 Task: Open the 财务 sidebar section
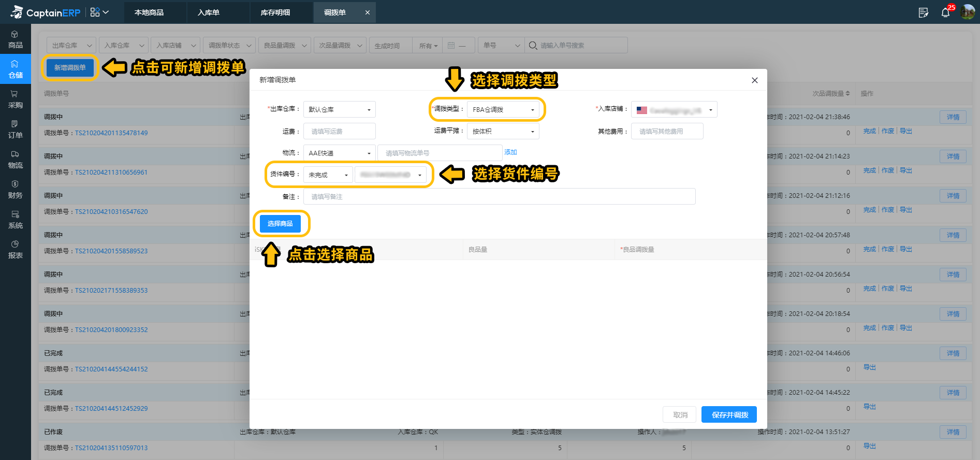[15, 190]
